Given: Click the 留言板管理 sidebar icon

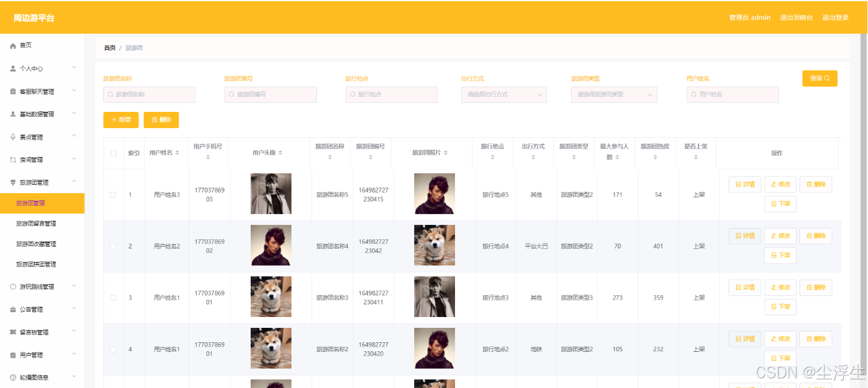Looking at the screenshot, I should [13, 332].
